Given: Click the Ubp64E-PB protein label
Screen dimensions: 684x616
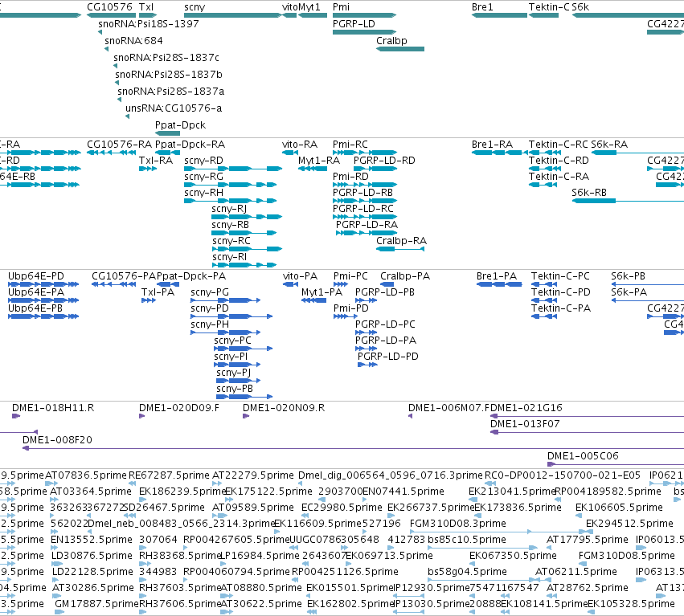Looking at the screenshot, I should [35, 308].
